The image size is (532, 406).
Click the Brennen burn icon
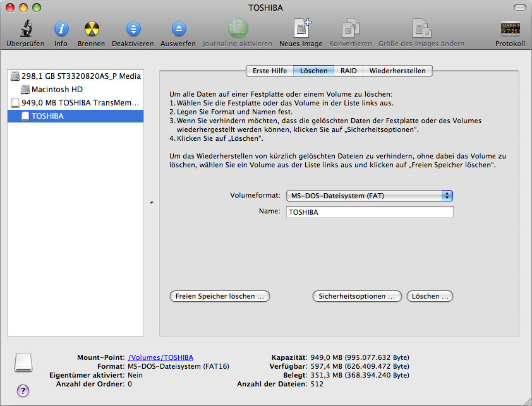coord(92,29)
